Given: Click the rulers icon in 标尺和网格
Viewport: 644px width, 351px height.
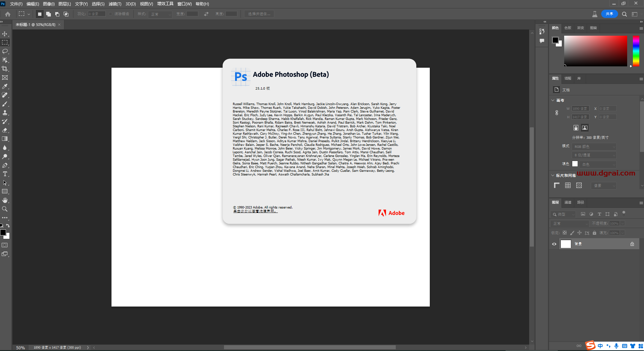Looking at the screenshot, I should (x=557, y=185).
